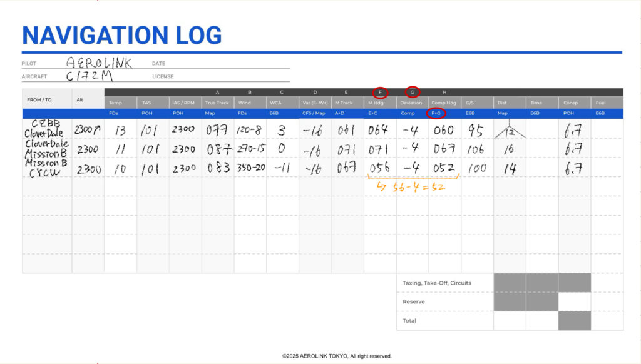Image resolution: width=641 pixels, height=364 pixels.
Task: Click the Taxiing, Take-Off, Circuits row label
Action: 436,283
